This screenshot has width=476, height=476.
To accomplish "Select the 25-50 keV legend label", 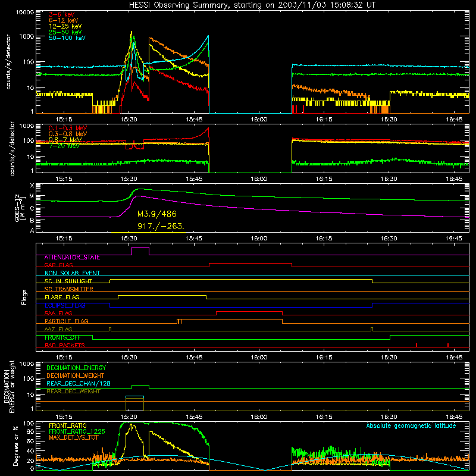I will pyautogui.click(x=65, y=32).
